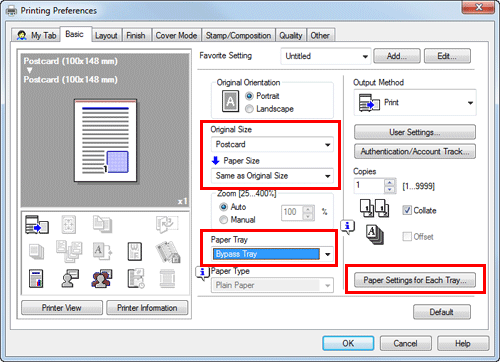Select the Landscape orientation radio button
This screenshot has height=362, width=500.
(249, 109)
